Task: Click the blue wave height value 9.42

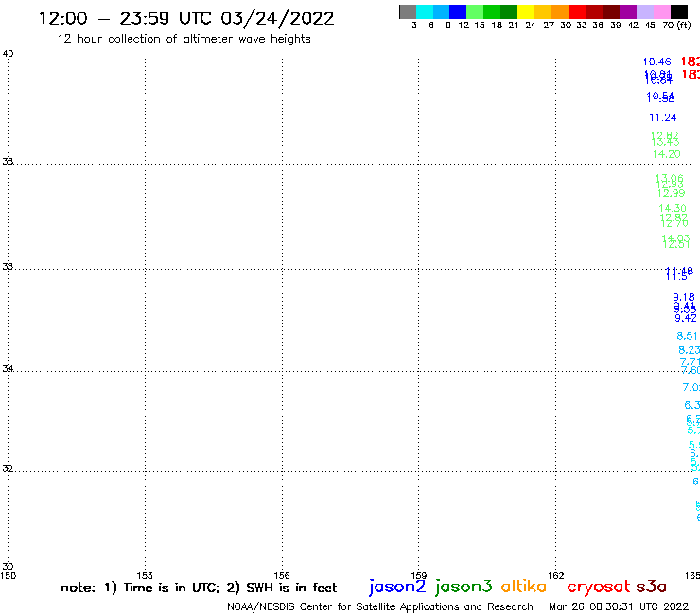Action: tap(686, 319)
